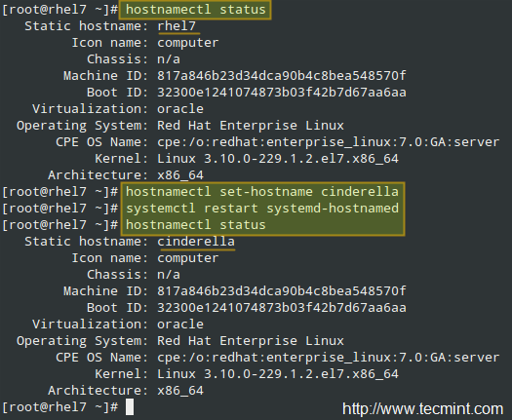The image size is (512, 420).
Task: Click the first Kernel version text
Action: pos(278,159)
